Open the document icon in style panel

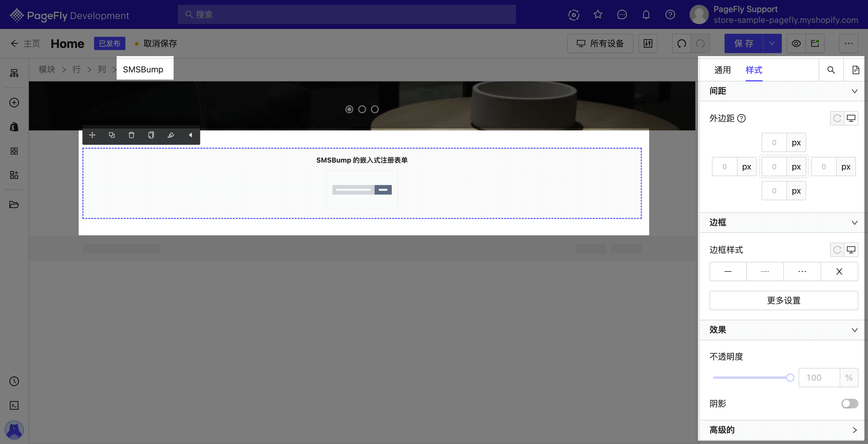point(856,70)
